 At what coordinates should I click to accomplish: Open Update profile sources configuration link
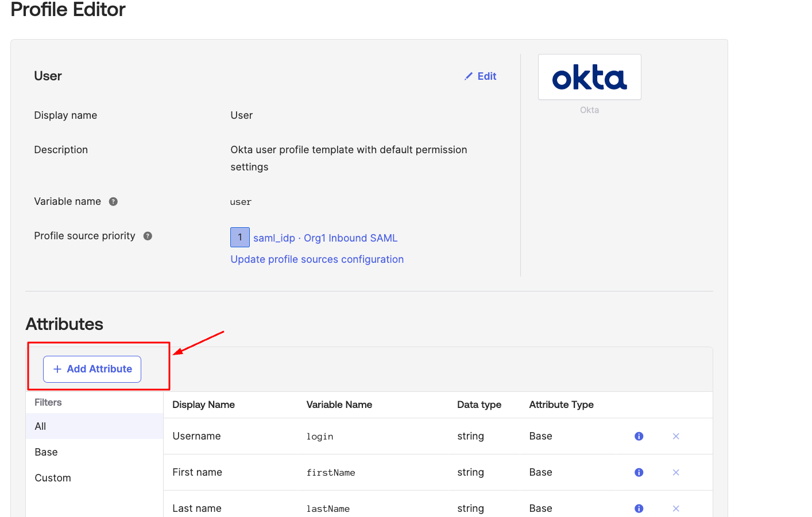pyautogui.click(x=317, y=259)
